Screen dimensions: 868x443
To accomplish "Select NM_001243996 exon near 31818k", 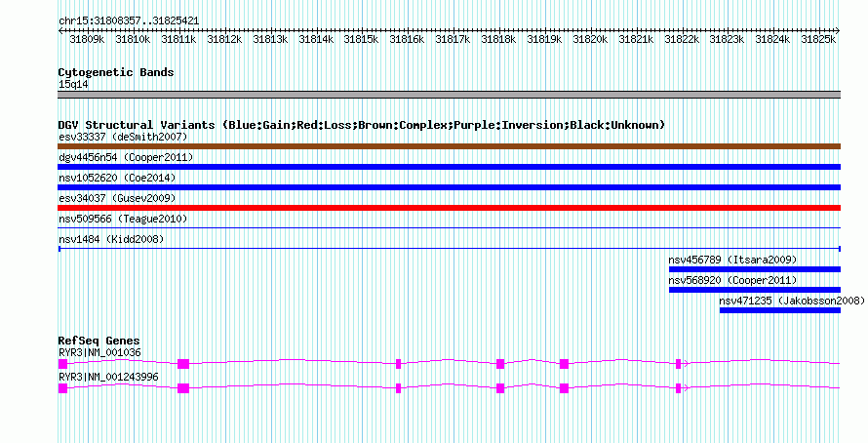I will [x=500, y=388].
